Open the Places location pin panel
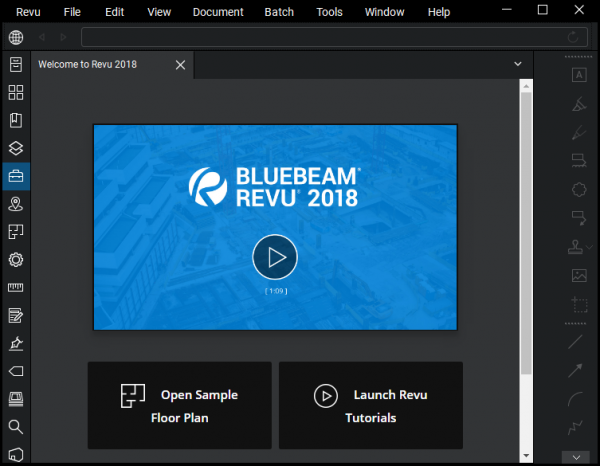This screenshot has height=466, width=600. 15,204
